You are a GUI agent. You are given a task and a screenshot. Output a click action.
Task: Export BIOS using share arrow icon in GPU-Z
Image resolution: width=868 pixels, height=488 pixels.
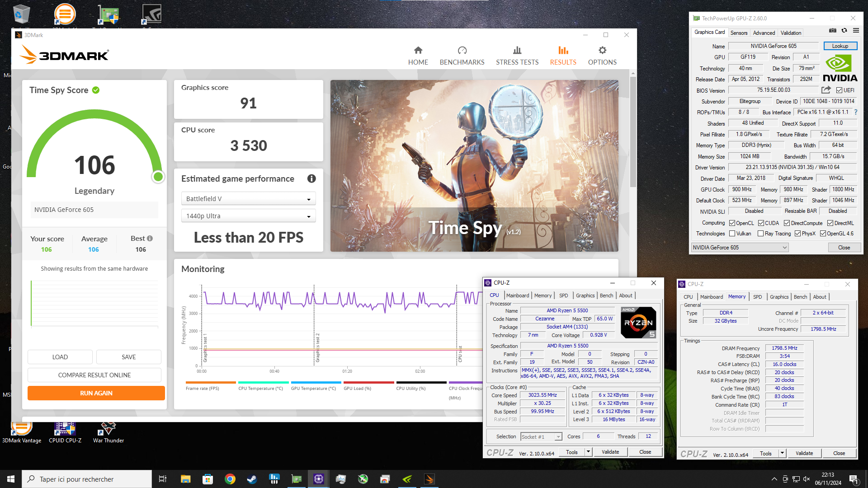point(826,90)
